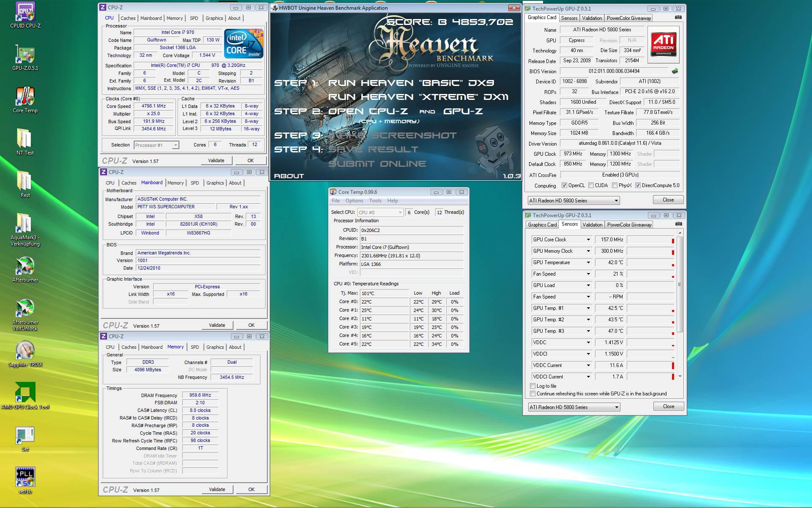Open the NT Test folder icon
812x508 pixels.
25,139
